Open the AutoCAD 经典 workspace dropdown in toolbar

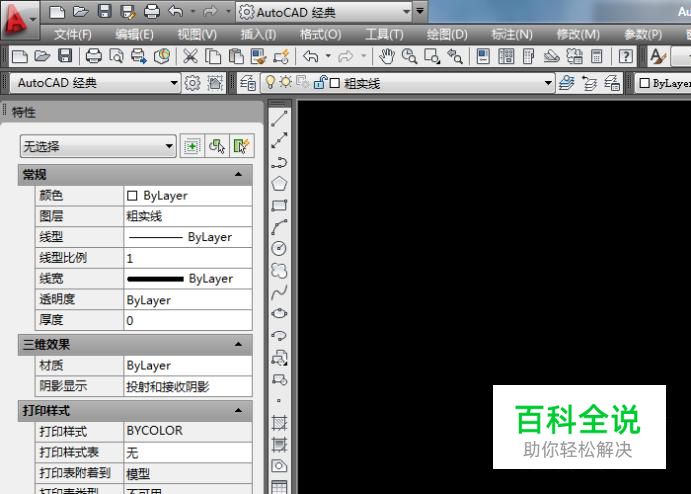(96, 83)
